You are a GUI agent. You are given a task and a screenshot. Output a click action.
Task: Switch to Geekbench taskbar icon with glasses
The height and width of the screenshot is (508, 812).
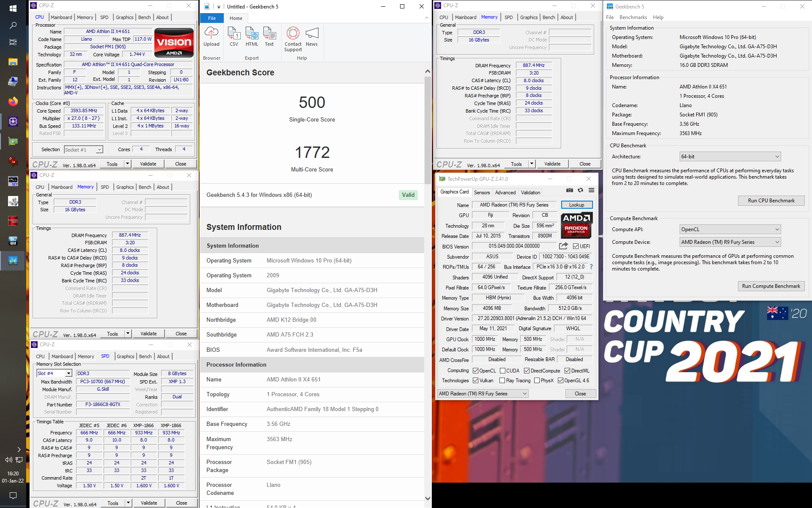(x=13, y=261)
